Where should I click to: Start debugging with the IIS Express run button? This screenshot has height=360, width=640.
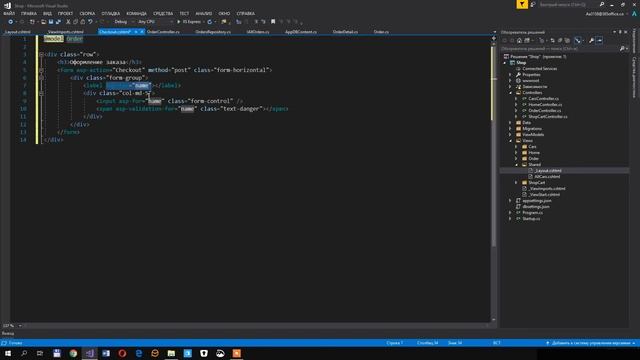tap(189, 22)
